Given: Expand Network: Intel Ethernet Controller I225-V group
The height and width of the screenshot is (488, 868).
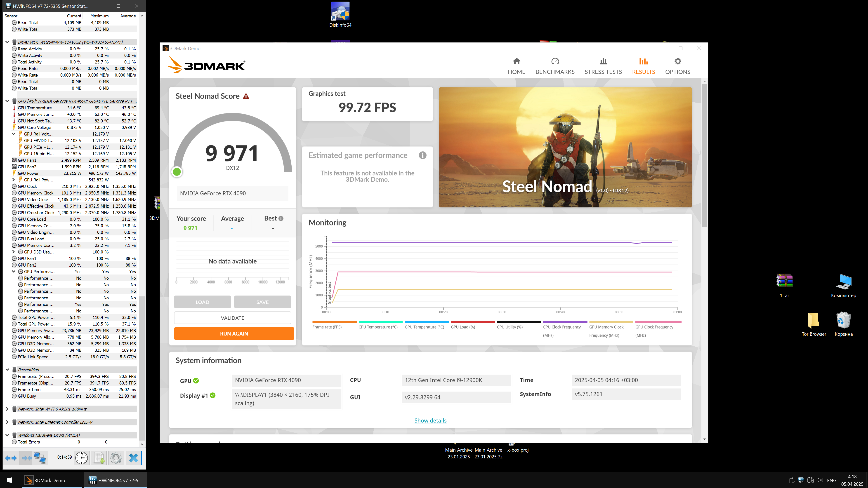Looking at the screenshot, I should (x=7, y=422).
